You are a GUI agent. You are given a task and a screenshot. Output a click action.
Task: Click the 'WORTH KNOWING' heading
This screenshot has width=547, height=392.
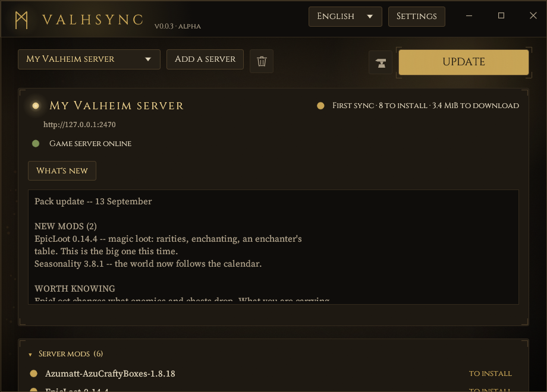(x=75, y=289)
